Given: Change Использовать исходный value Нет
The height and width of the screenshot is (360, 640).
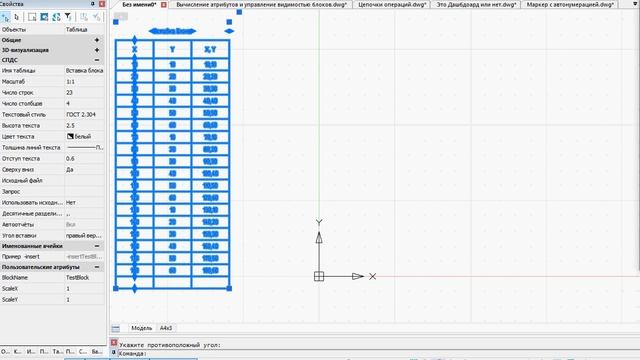Looking at the screenshot, I should (x=84, y=202).
